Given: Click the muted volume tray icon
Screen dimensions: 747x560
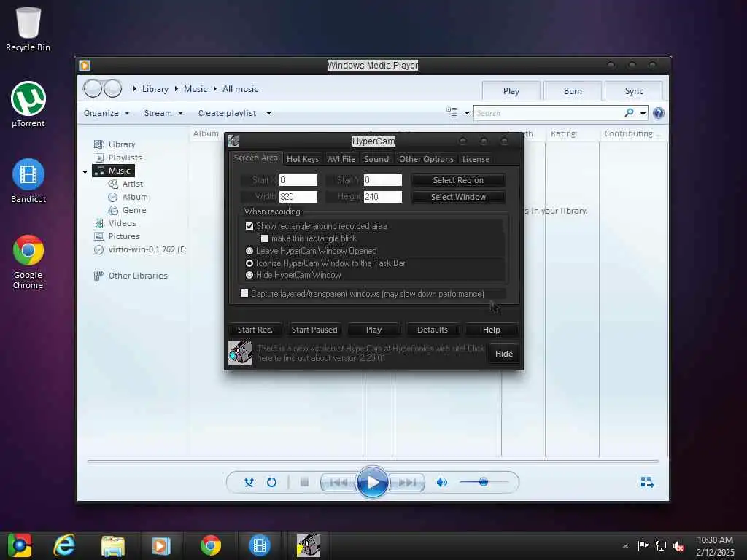Looking at the screenshot, I should (x=678, y=545).
